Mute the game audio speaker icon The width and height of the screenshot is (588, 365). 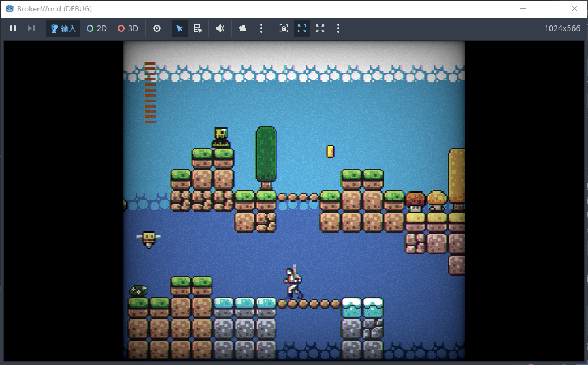click(x=220, y=28)
